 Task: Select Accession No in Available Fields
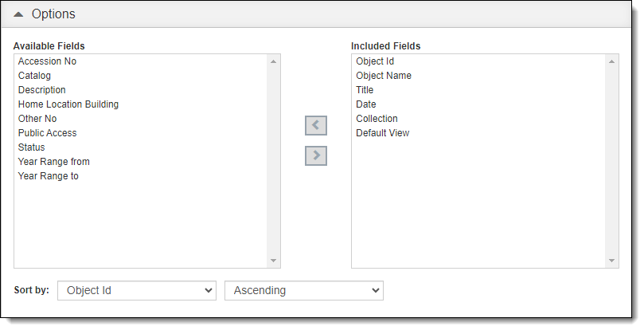point(47,61)
